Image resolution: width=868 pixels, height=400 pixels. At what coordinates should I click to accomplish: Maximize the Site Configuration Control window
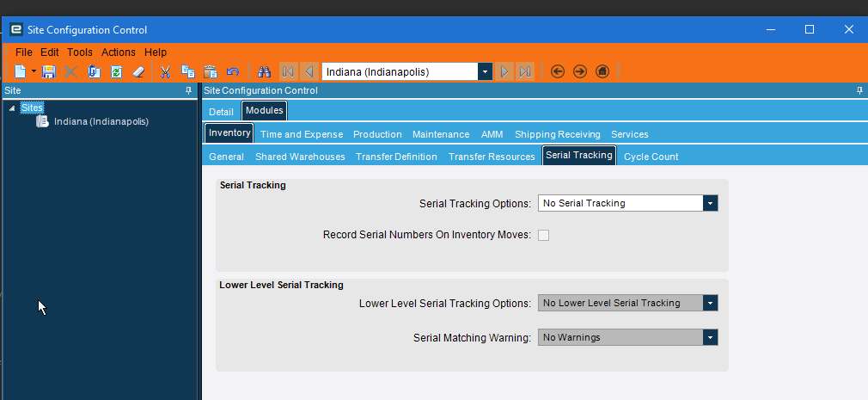pyautogui.click(x=810, y=29)
